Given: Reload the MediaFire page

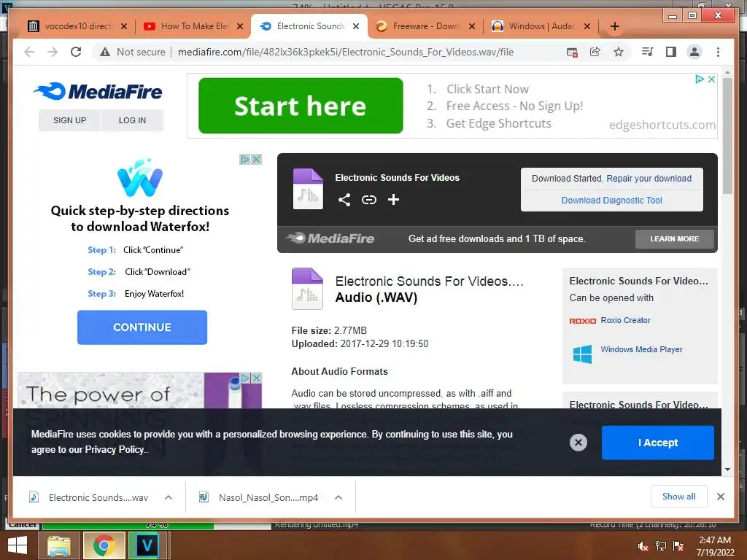Looking at the screenshot, I should (x=76, y=52).
